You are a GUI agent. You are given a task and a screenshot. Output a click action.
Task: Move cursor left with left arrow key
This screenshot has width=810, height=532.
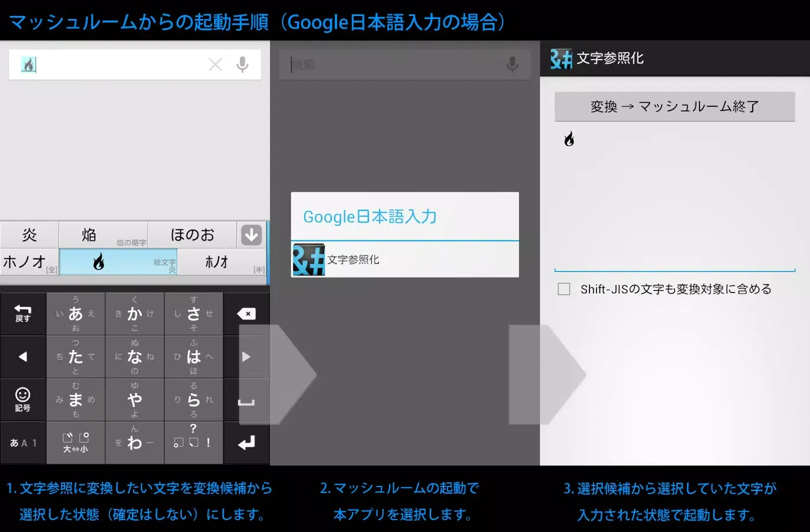pyautogui.click(x=23, y=356)
